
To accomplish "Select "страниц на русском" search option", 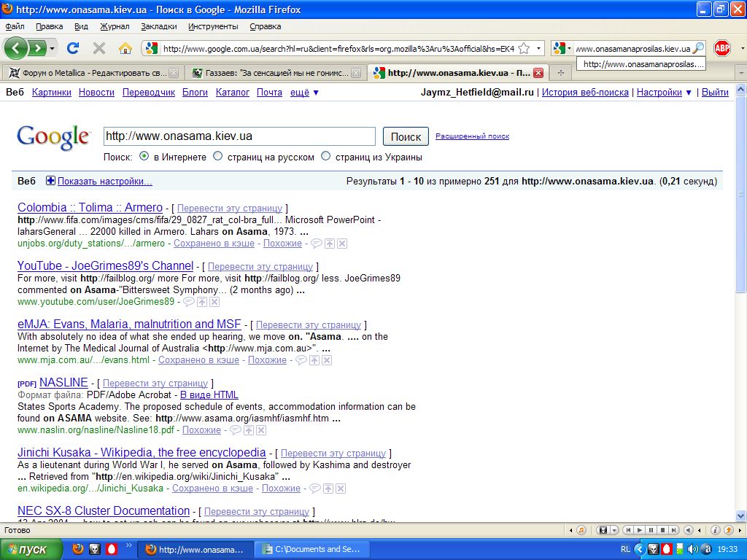I will (218, 156).
